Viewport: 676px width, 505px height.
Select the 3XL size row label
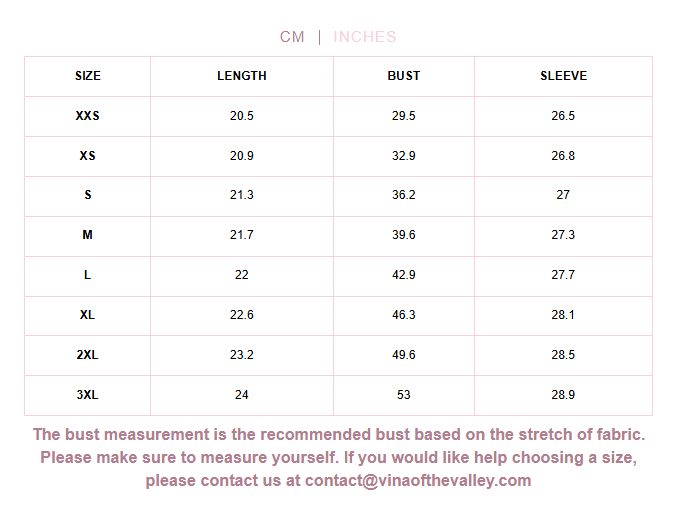pyautogui.click(x=88, y=395)
